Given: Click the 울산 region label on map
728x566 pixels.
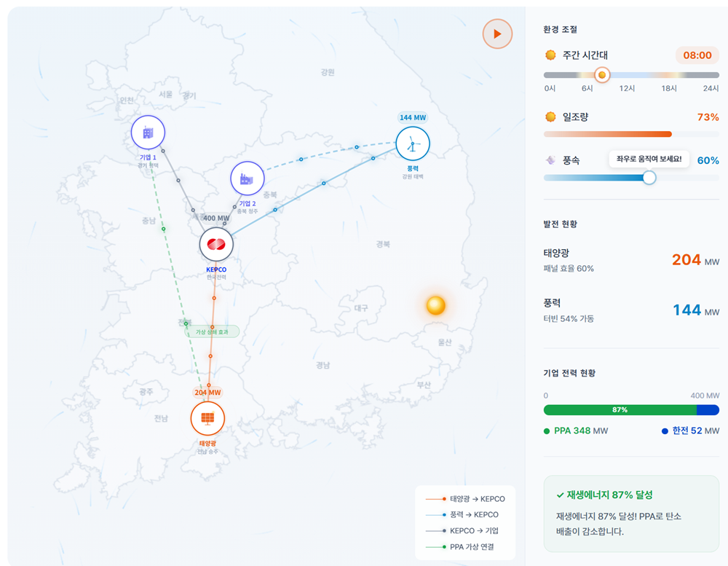Looking at the screenshot, I should coord(445,342).
